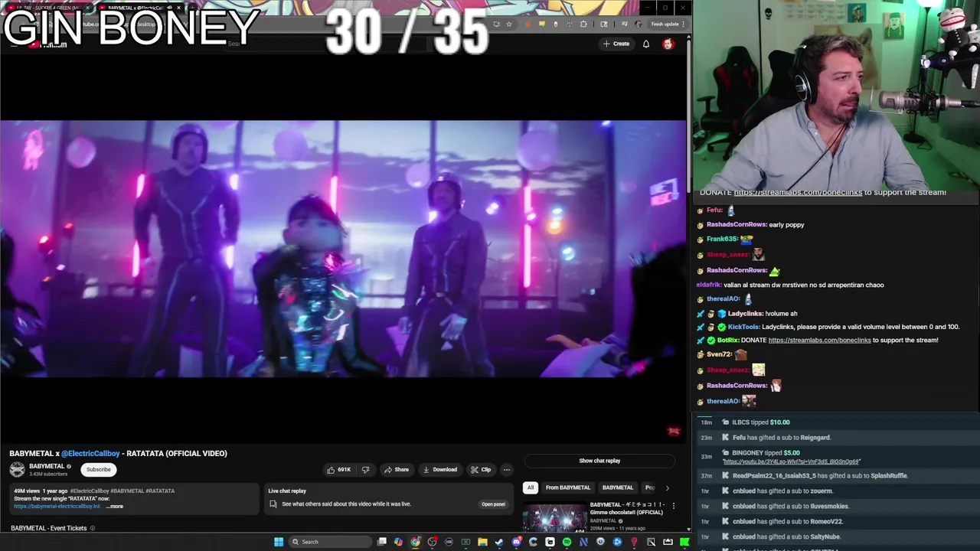Open the @ElectricCallboy channel link
980x551 pixels.
[90, 453]
